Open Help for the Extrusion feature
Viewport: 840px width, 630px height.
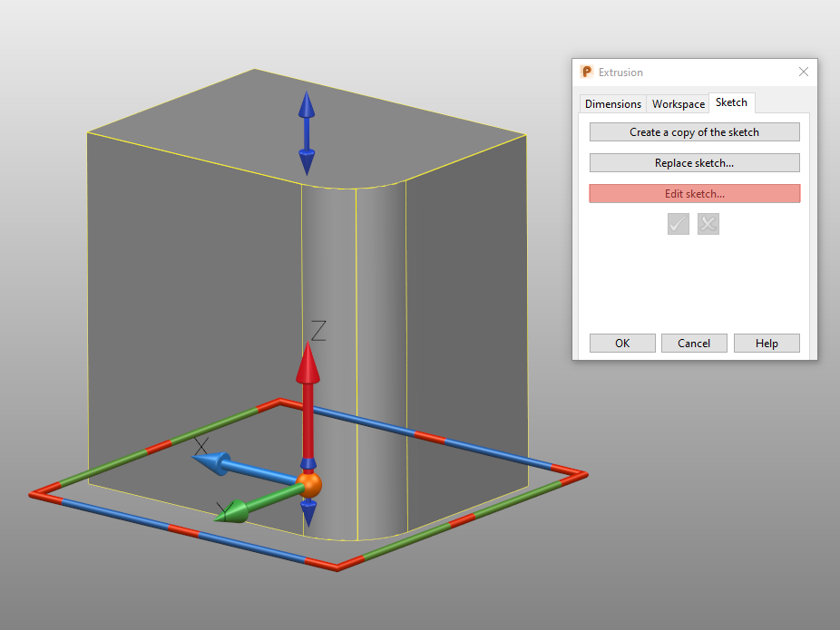click(767, 343)
